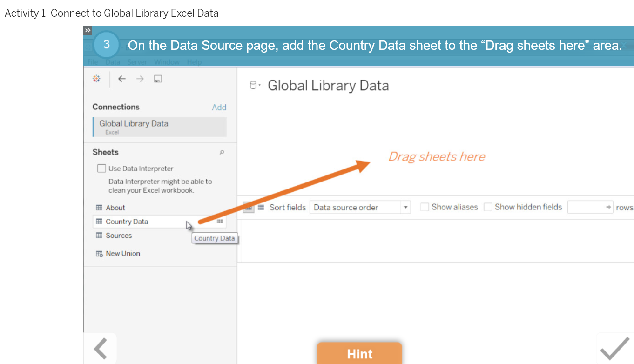Click the arrow in the rows field
Viewport: 634px width, 364px height.
click(x=608, y=207)
